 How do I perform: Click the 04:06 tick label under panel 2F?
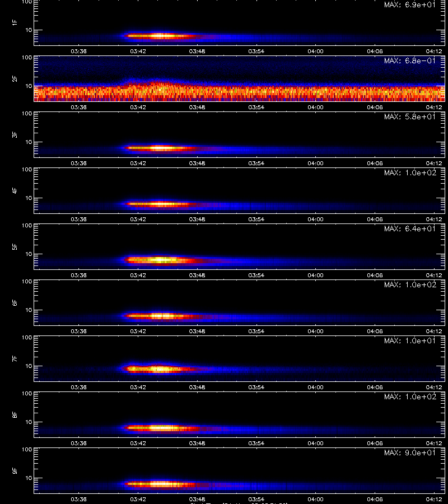tap(375, 108)
